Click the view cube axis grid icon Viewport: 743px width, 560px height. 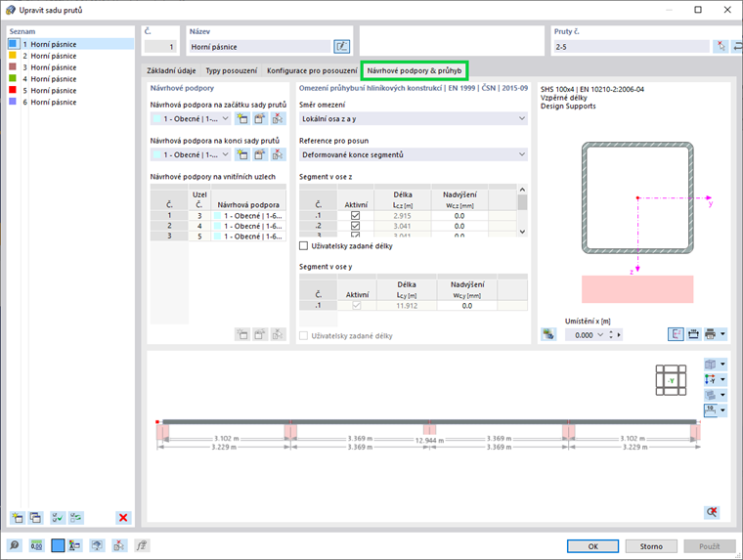tap(671, 380)
